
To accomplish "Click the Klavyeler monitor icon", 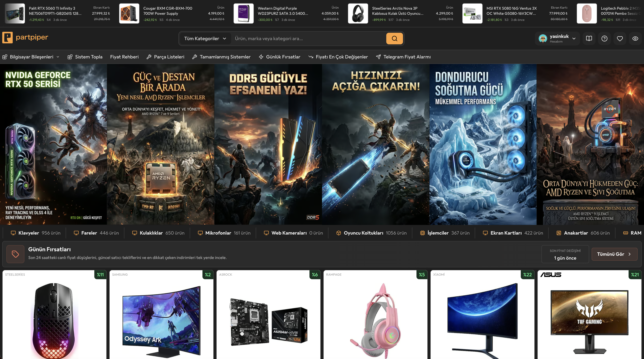I will [13, 233].
